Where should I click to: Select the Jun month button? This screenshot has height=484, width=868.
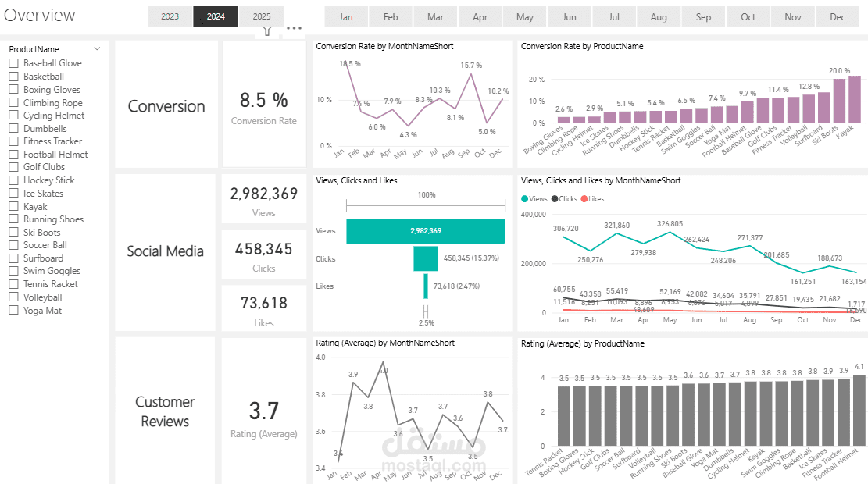tap(569, 16)
